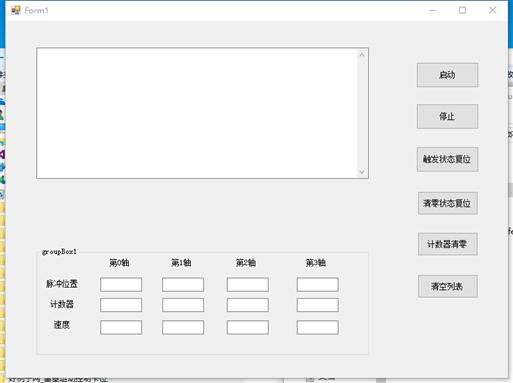Click the list box scroll down arrow
This screenshot has height=383, width=513.
362,172
